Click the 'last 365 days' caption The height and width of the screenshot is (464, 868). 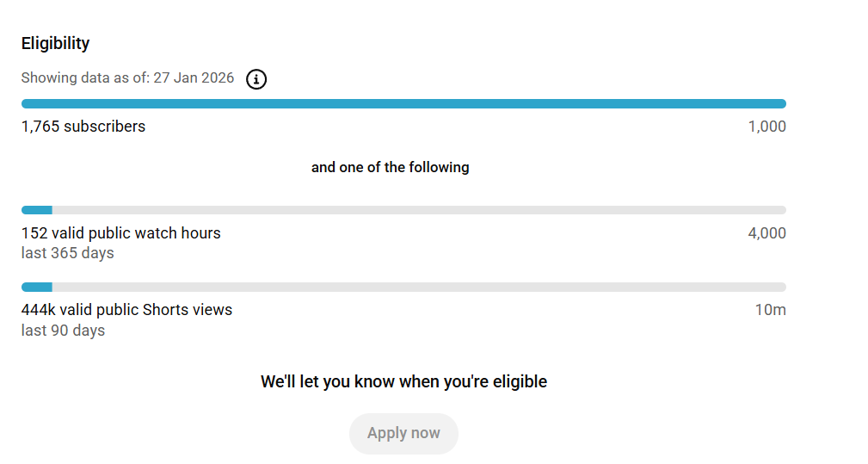[x=68, y=253]
